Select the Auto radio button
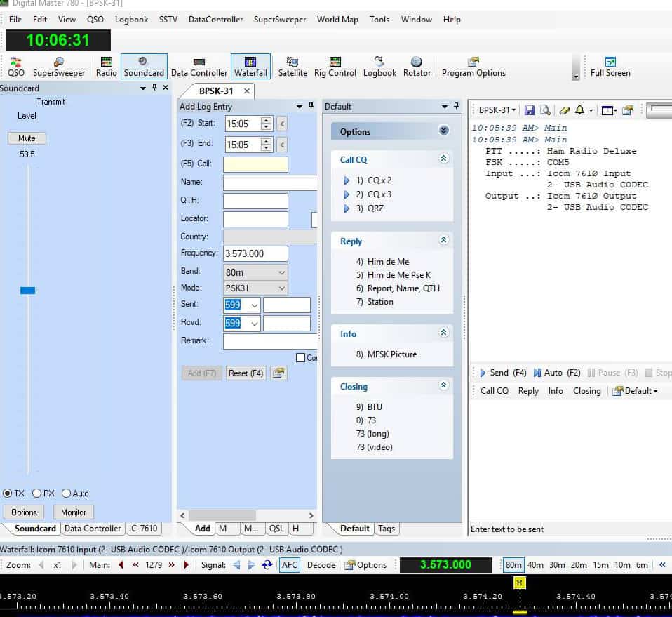 pyautogui.click(x=66, y=493)
